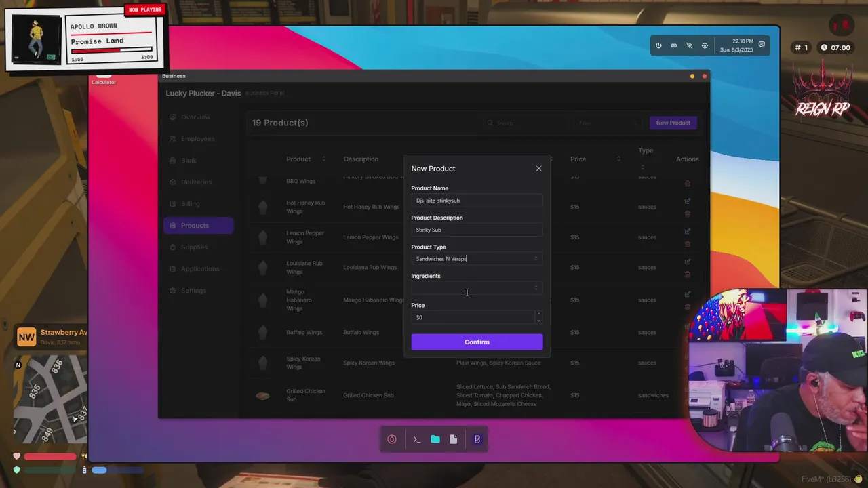Decrease the price with the down arrow
868x488 pixels.
point(538,321)
